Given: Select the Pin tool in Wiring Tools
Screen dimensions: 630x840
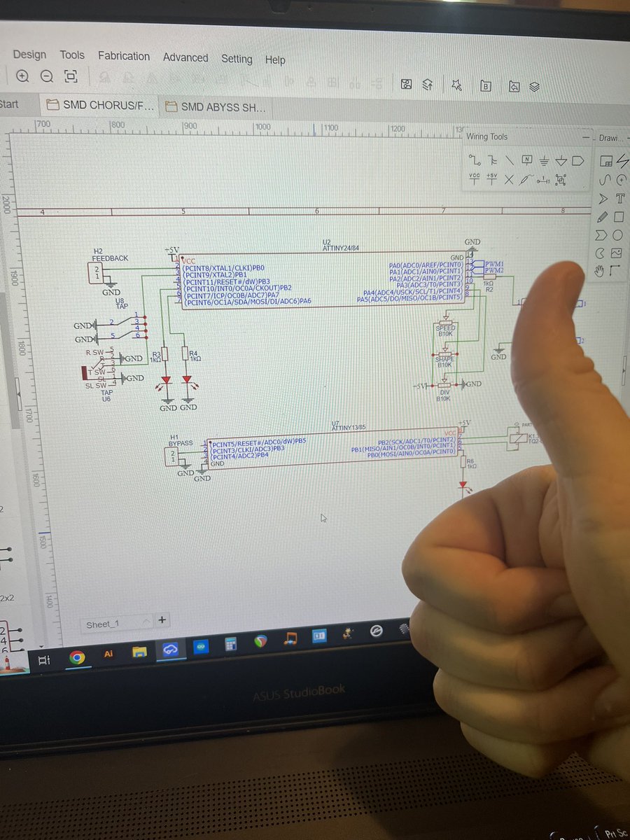Looking at the screenshot, I should pyautogui.click(x=543, y=181).
